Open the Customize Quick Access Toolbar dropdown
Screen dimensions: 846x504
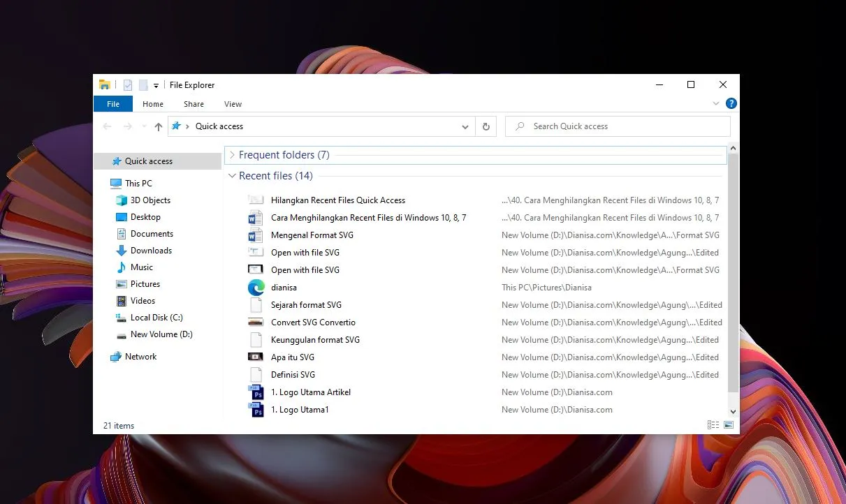click(x=156, y=85)
